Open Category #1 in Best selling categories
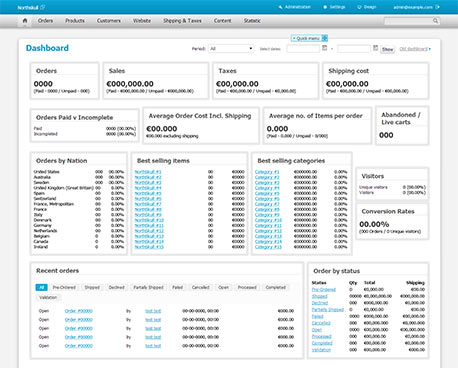458x368 pixels. point(267,172)
